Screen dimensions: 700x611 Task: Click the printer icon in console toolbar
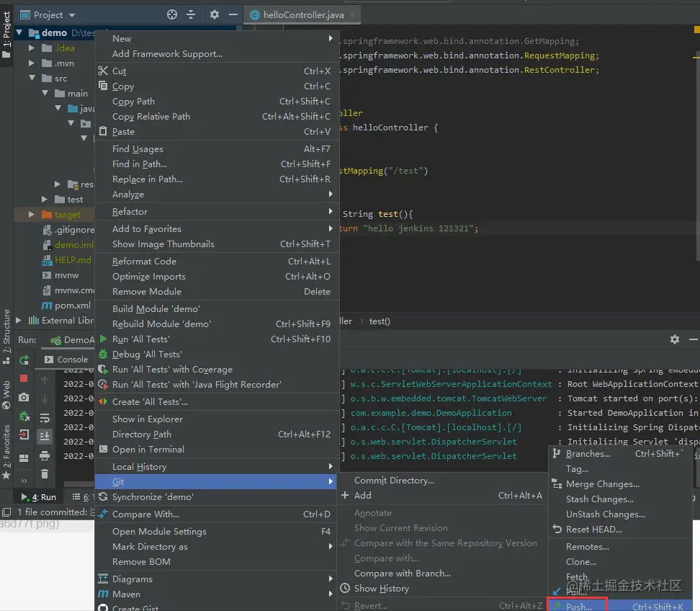tap(45, 455)
